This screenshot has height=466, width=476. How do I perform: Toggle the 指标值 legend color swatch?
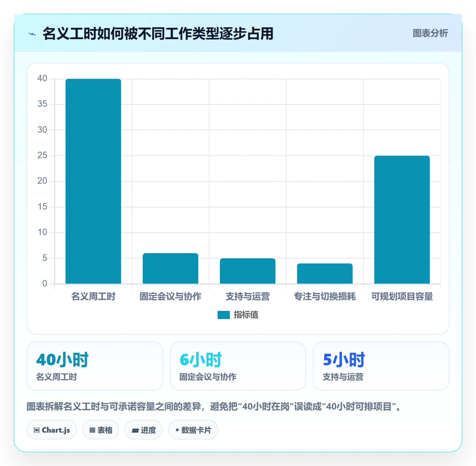[224, 315]
